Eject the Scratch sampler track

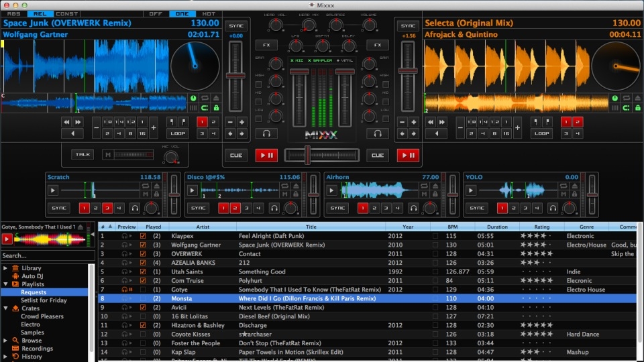pos(156,186)
